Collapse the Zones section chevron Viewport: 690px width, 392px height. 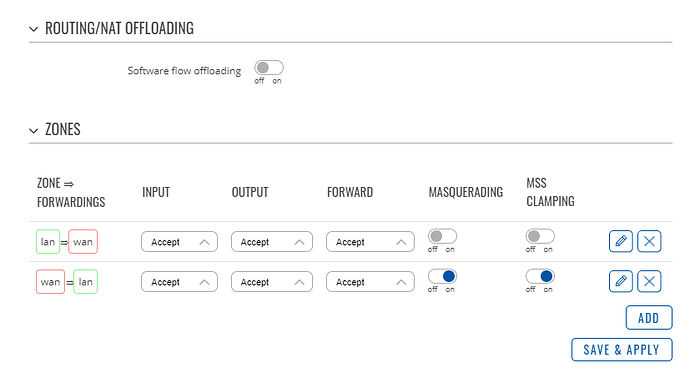pyautogui.click(x=33, y=131)
